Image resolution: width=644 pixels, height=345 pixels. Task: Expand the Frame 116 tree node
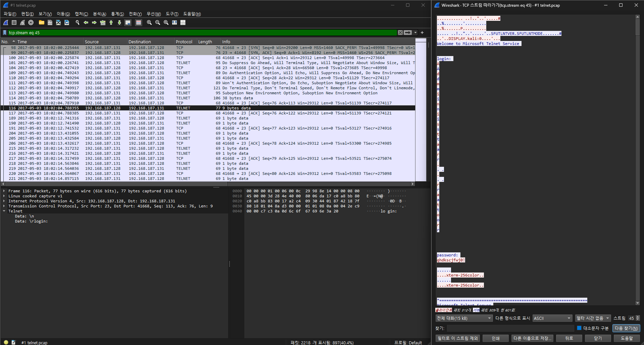[4, 191]
